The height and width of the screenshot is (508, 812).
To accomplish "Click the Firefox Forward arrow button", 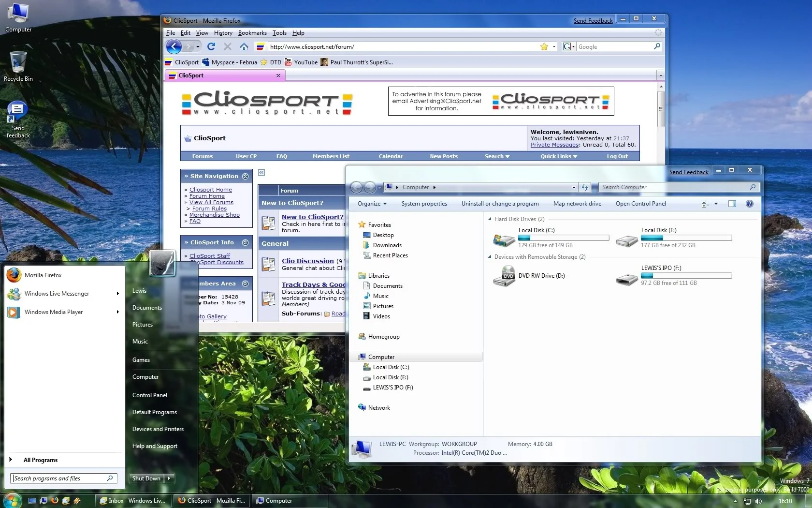I will 189,46.
